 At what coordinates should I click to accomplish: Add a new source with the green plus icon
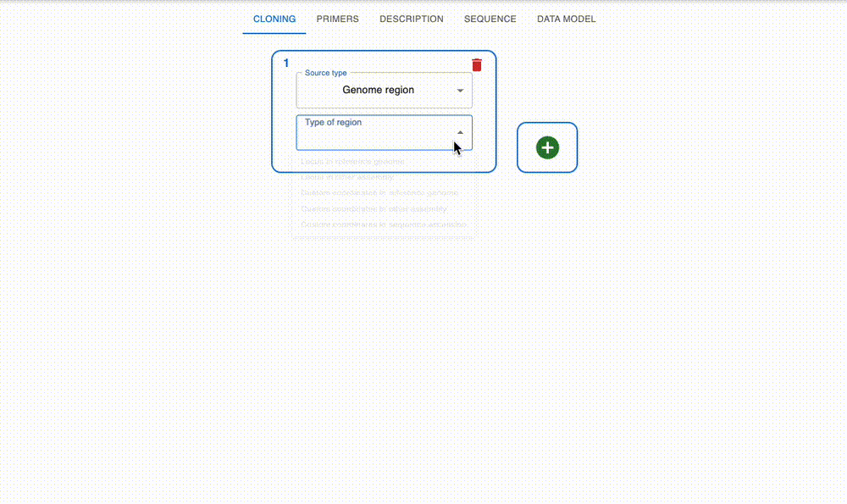pos(547,147)
